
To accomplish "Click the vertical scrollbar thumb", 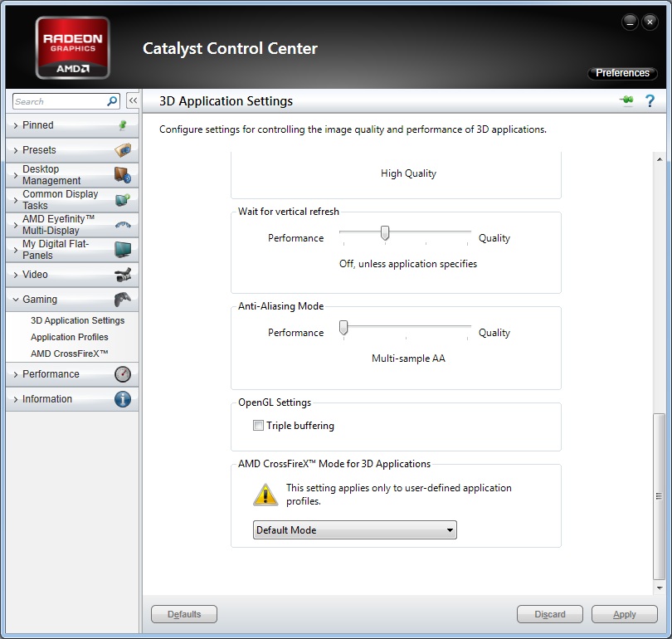I will point(659,496).
